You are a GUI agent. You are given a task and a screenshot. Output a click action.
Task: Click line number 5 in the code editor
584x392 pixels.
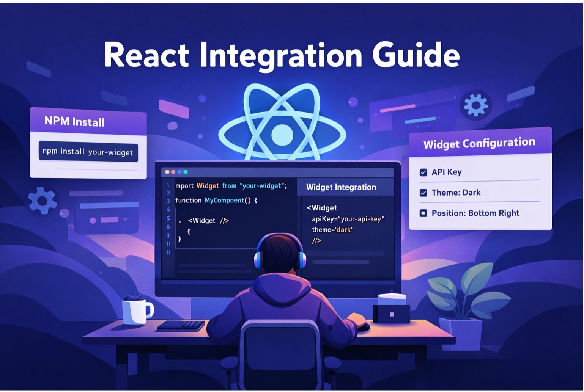point(168,218)
